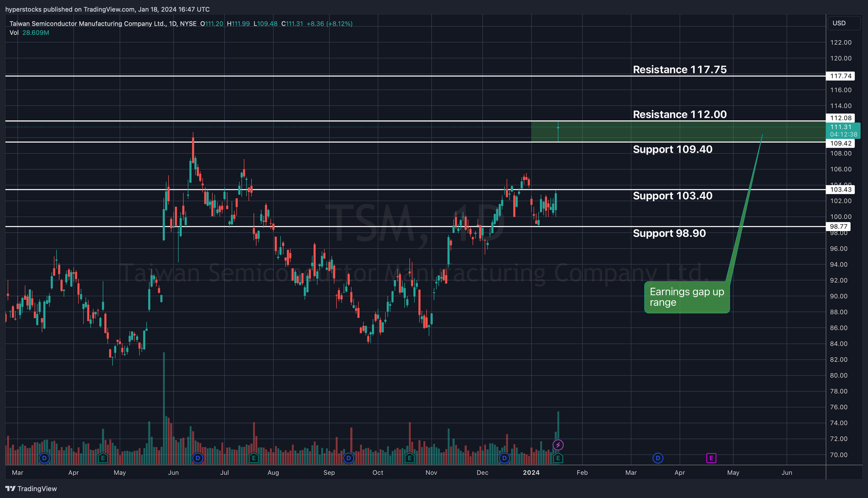
Task: Click the dividend D marker in mid-December
Action: pos(504,458)
